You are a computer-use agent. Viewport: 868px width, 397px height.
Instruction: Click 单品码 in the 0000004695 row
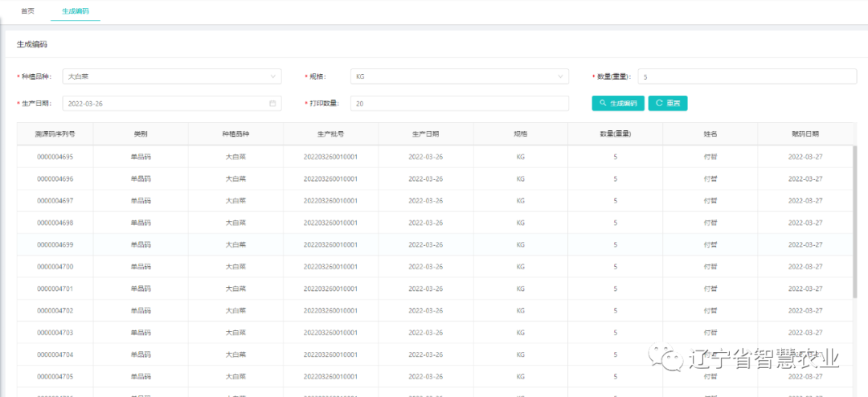[x=141, y=157]
